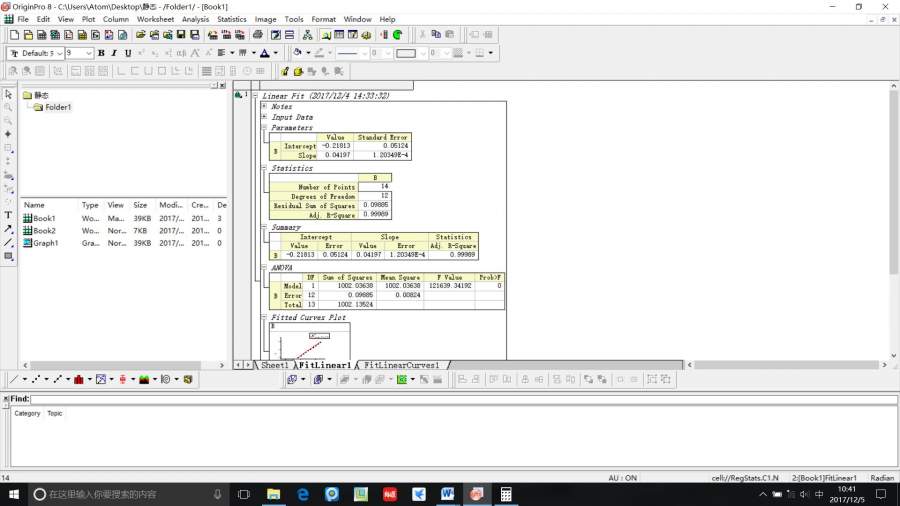The width and height of the screenshot is (900, 506).
Task: Open Book2 in Project Explorer
Action: 44,230
